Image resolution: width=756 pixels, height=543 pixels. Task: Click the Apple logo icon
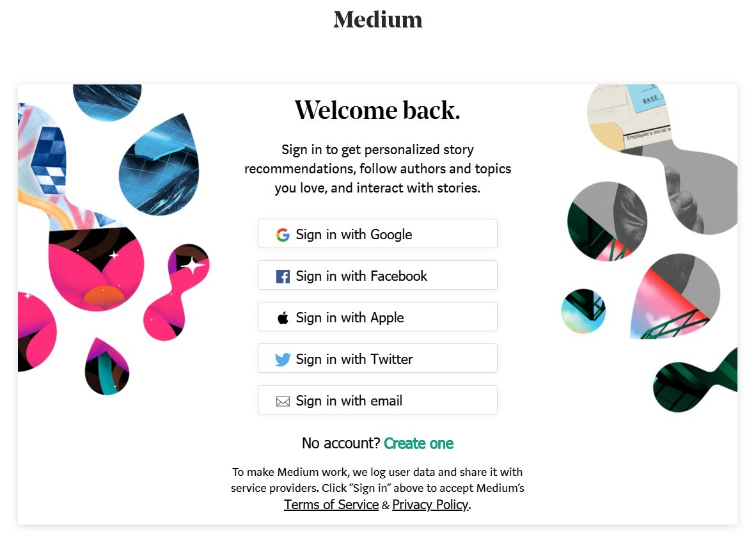(x=283, y=318)
